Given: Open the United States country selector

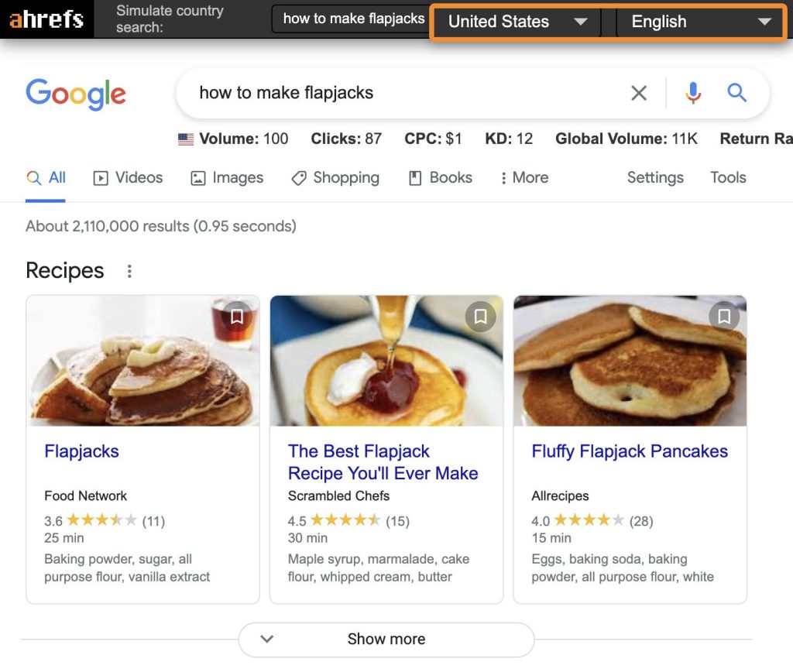Looking at the screenshot, I should coord(515,22).
